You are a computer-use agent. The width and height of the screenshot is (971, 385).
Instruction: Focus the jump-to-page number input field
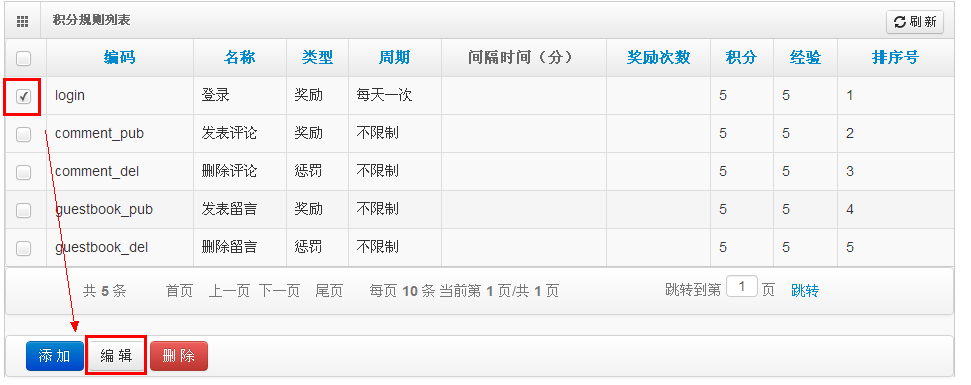[742, 287]
